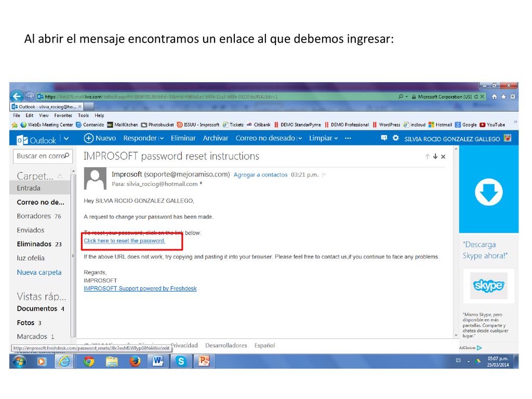Click Eliminar to delete the email

coord(183,138)
